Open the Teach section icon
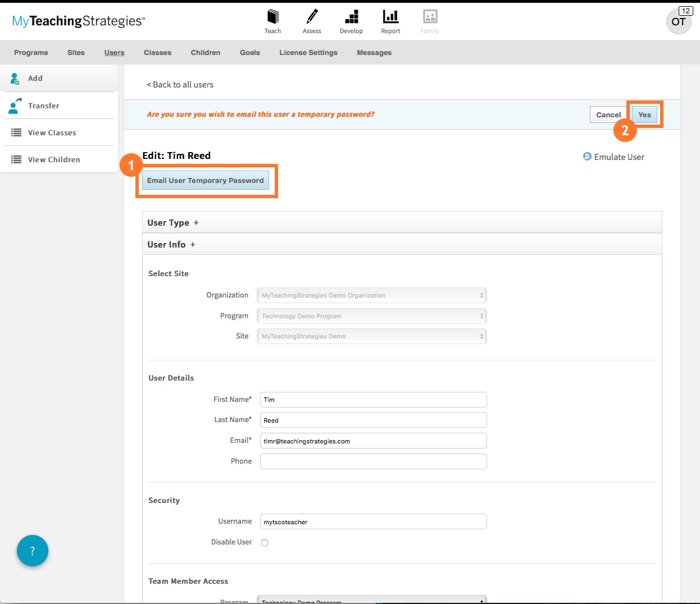Screen dimensions: 700x604 [272, 17]
